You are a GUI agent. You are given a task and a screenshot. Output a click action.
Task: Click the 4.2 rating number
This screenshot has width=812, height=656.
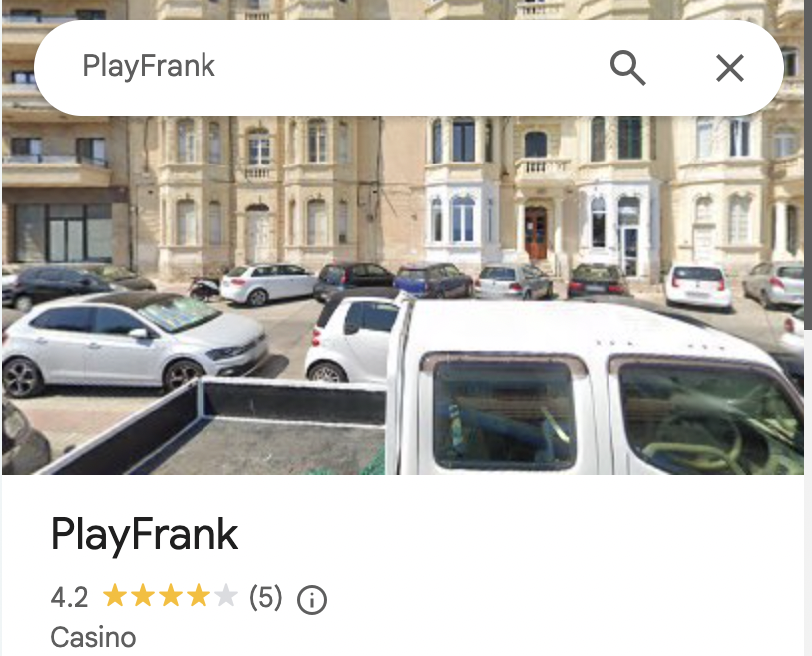69,597
